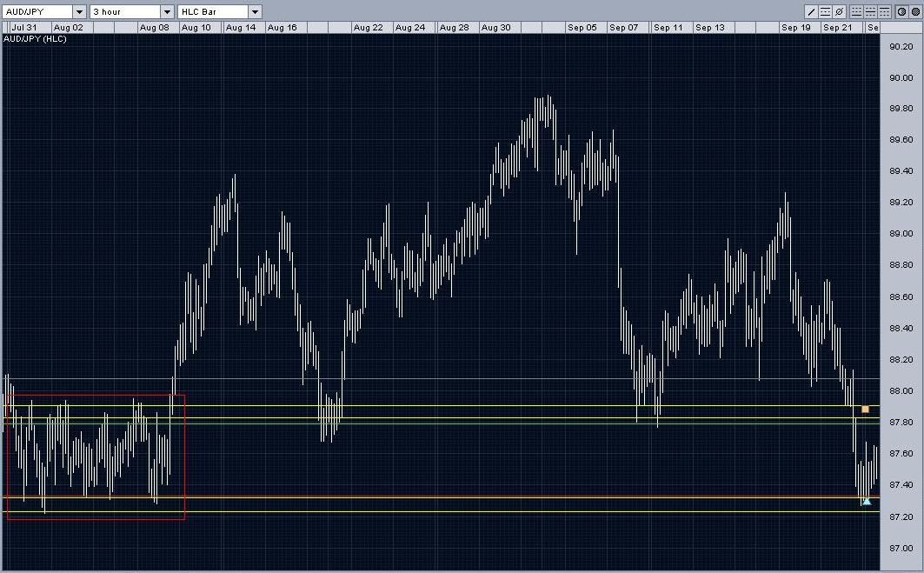Click the Aug 14 date header

(240, 28)
